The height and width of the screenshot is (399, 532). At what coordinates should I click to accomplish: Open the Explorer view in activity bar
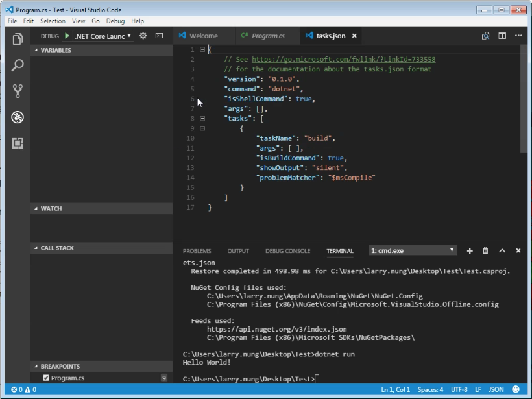[x=18, y=40]
